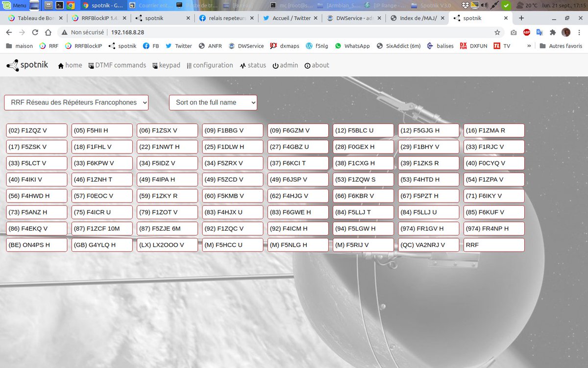Open the browser profile avatar
The height and width of the screenshot is (368, 588).
[566, 32]
